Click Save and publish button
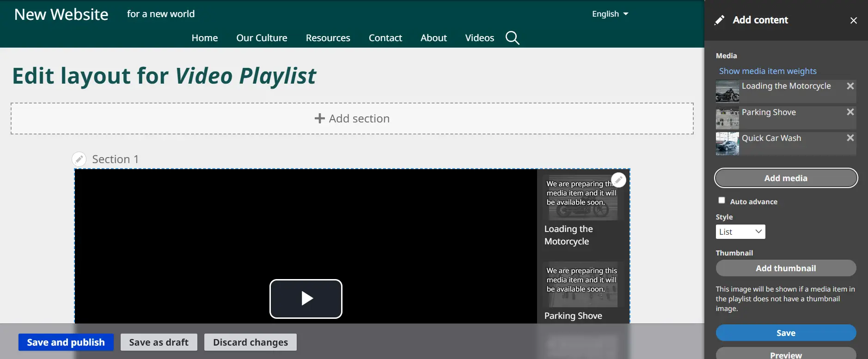This screenshot has height=359, width=868. [x=66, y=342]
